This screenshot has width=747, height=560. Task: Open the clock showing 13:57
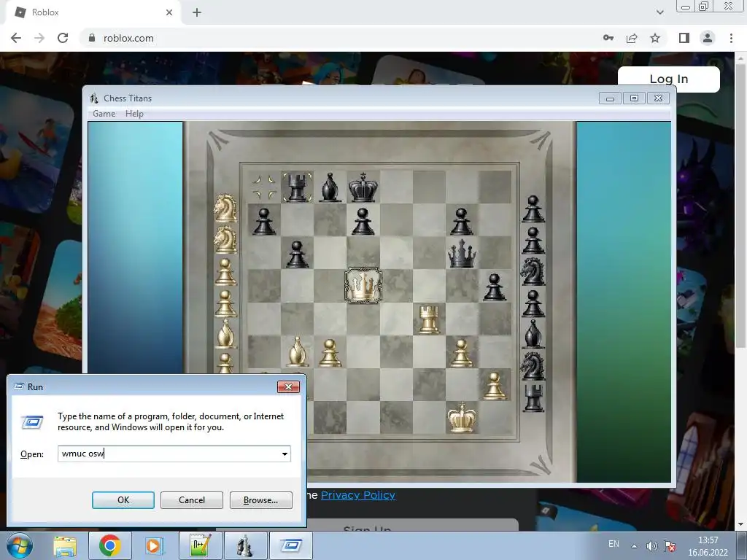(x=708, y=546)
